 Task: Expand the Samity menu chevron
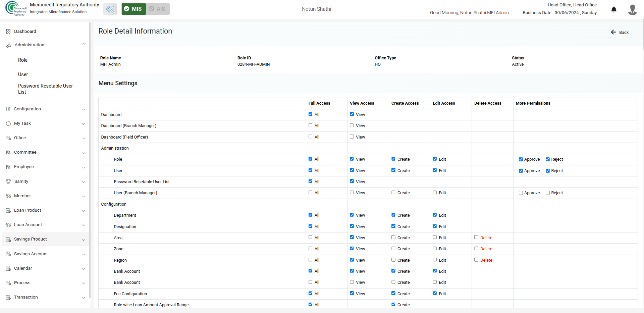pyautogui.click(x=84, y=182)
